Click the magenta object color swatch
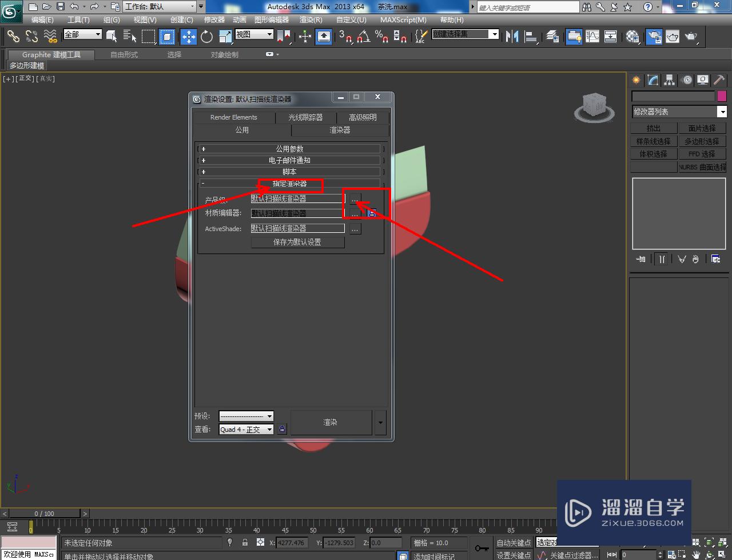This screenshot has width=732, height=560. pyautogui.click(x=722, y=96)
